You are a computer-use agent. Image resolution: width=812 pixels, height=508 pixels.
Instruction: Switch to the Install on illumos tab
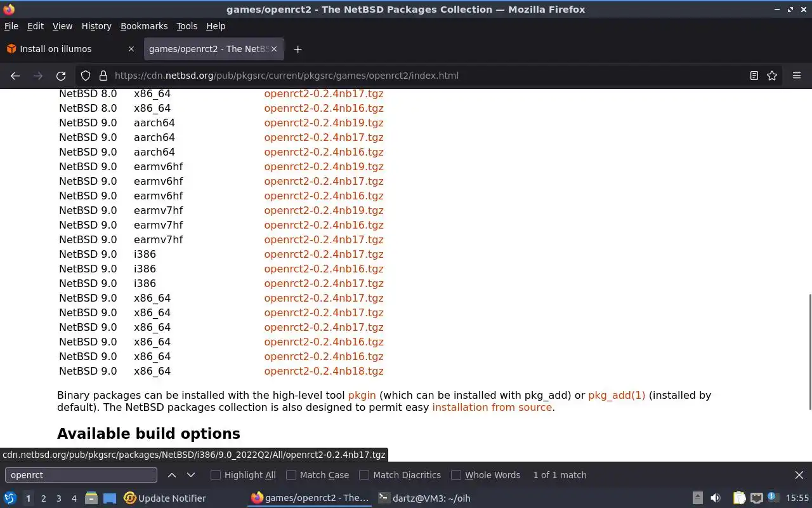[71, 49]
